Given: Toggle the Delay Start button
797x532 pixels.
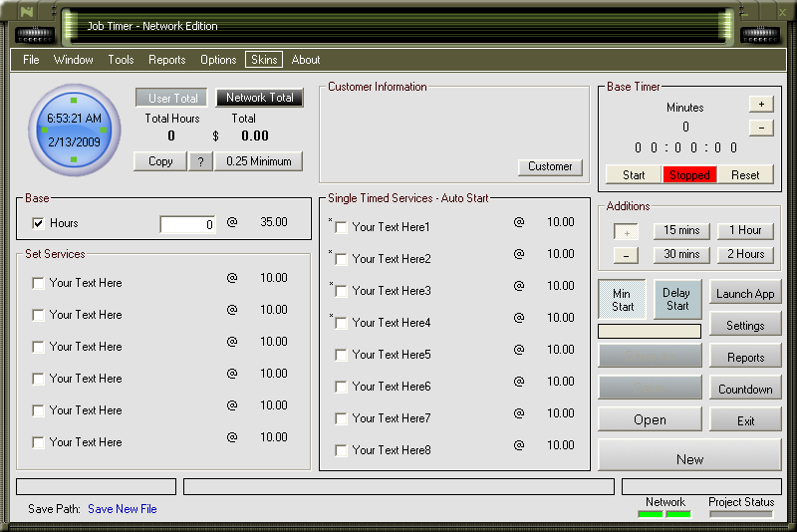Looking at the screenshot, I should pos(677,300).
